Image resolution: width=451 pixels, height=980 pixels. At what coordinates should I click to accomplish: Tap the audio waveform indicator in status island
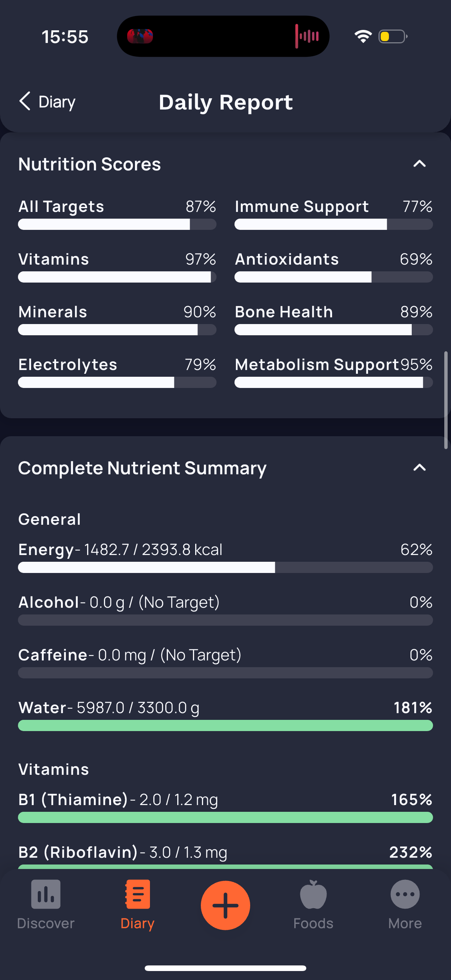(307, 36)
